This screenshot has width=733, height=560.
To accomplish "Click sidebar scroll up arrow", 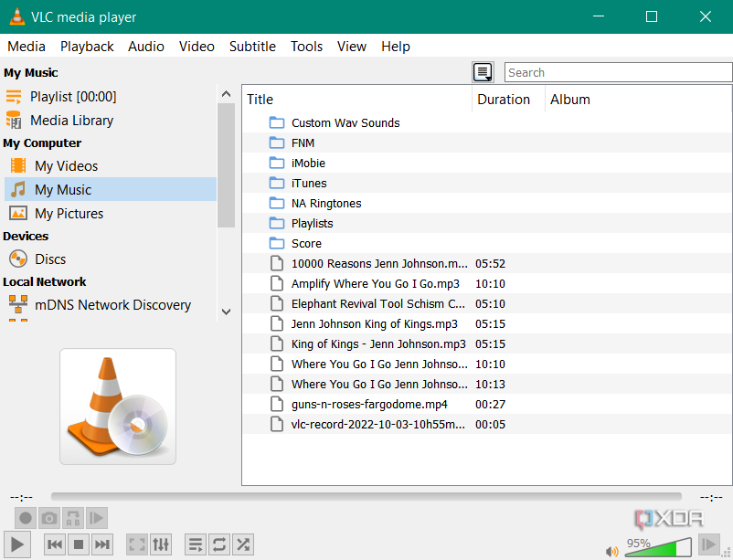I will [x=227, y=94].
